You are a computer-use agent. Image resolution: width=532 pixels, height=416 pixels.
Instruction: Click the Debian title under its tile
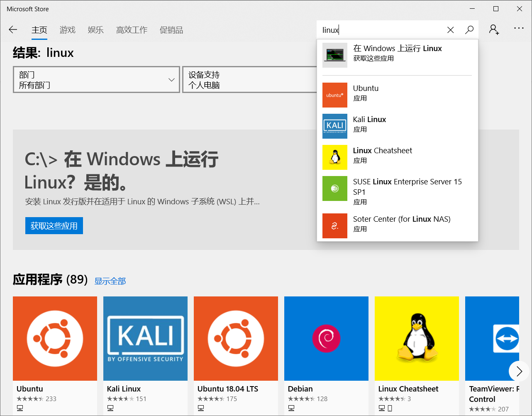[x=300, y=389]
